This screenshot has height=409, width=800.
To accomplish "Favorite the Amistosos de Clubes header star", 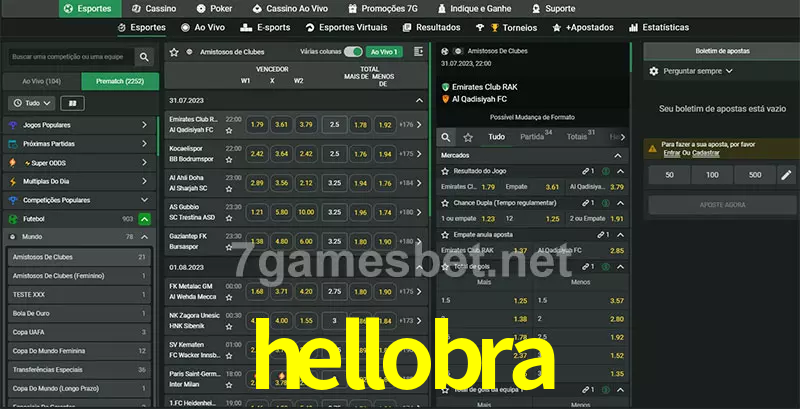I will [174, 52].
